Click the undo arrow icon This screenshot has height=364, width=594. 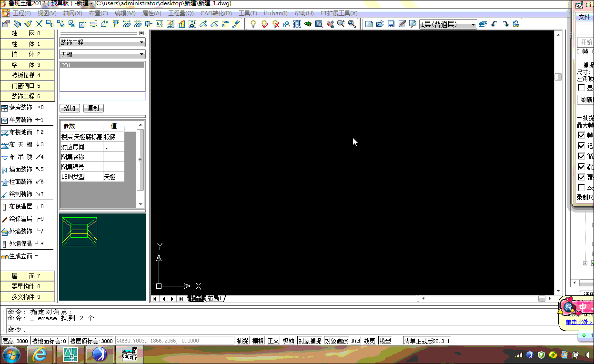click(x=494, y=24)
